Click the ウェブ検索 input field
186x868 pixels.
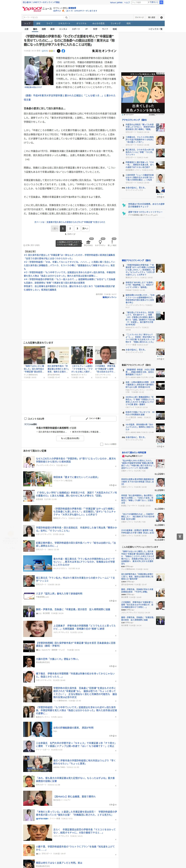[139, 2]
